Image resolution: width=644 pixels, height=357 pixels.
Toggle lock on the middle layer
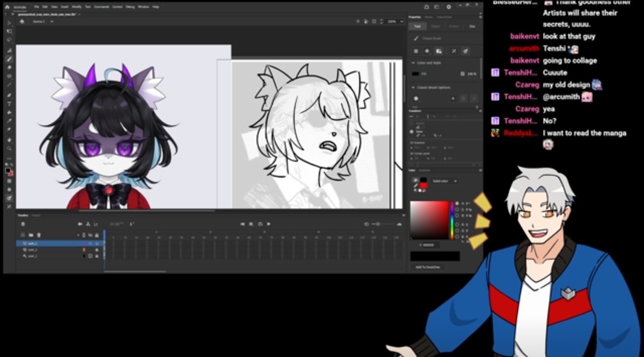coord(97,250)
